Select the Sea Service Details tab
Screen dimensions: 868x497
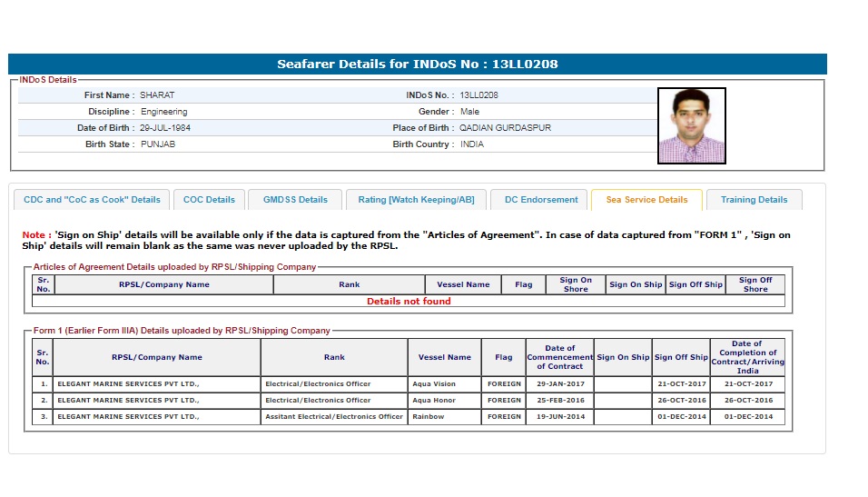[646, 200]
